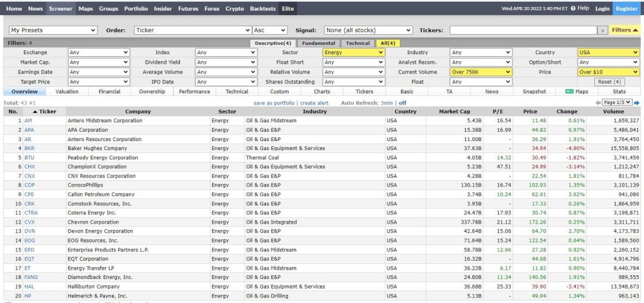
Task: Switch to the Descriptive(4) filters tab
Action: [x=273, y=43]
